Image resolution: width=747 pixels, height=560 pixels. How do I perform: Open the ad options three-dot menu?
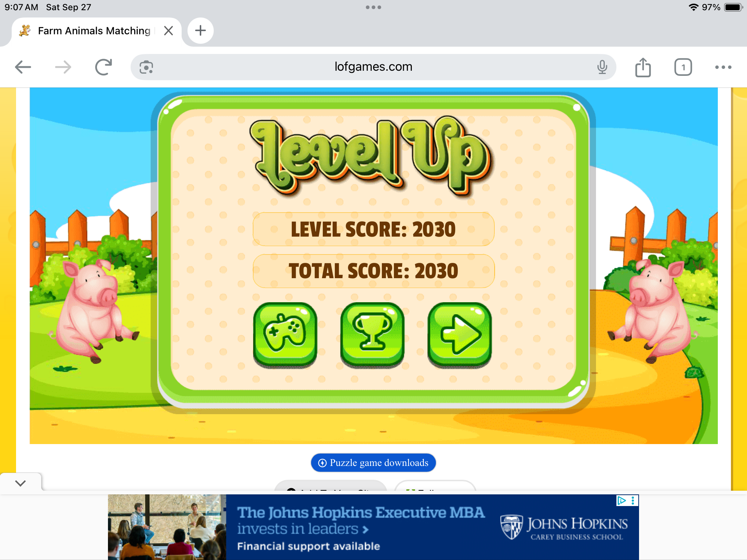coord(633,501)
